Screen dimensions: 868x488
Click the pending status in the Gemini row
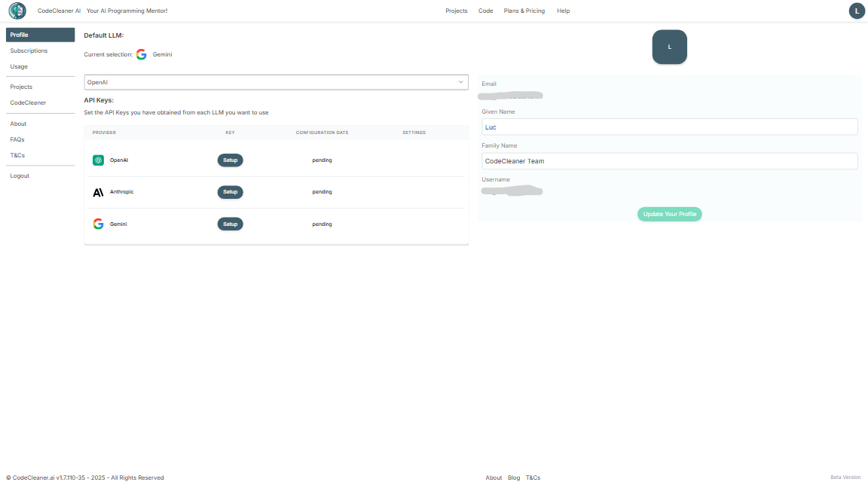[x=322, y=224]
